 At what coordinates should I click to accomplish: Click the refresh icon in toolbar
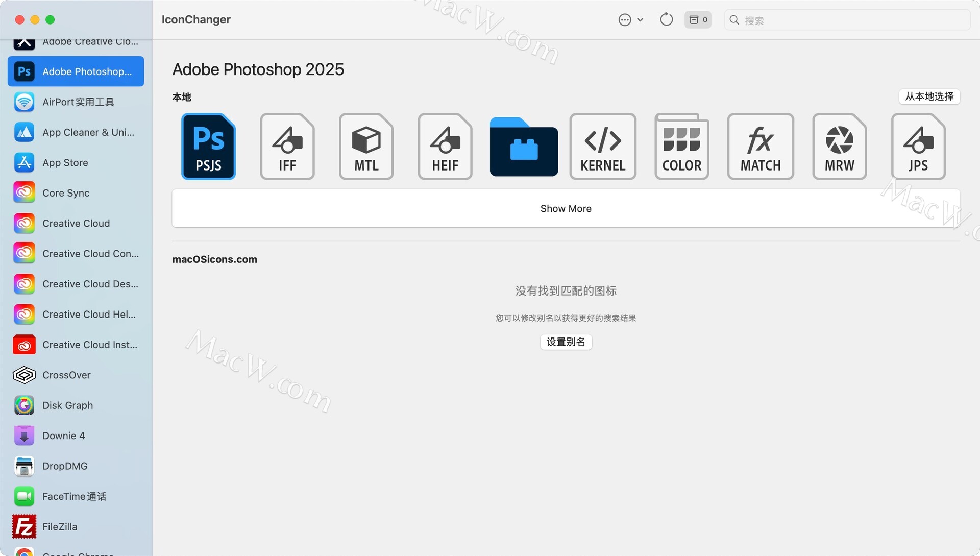[666, 19]
